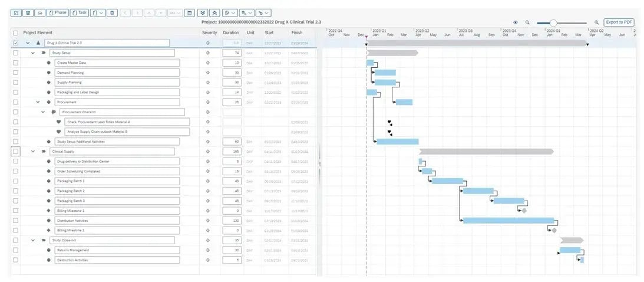Screen dimensions: 644x282
Task: Click Export to PDF button
Action: (x=619, y=22)
